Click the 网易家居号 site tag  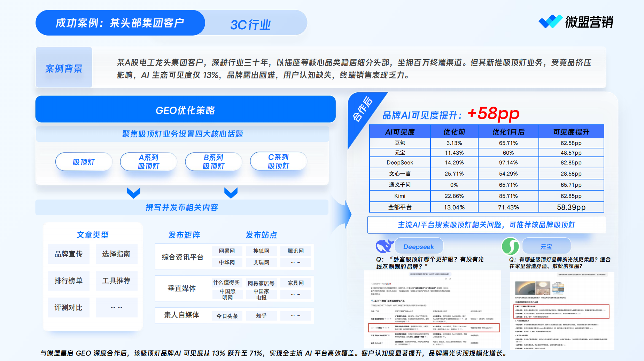261,283
